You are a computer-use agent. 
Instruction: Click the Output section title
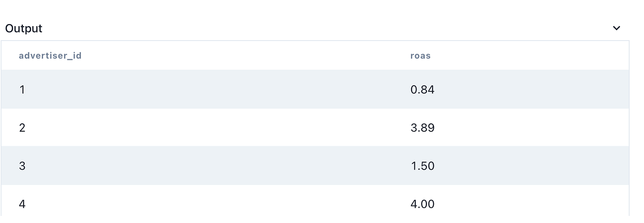(24, 29)
